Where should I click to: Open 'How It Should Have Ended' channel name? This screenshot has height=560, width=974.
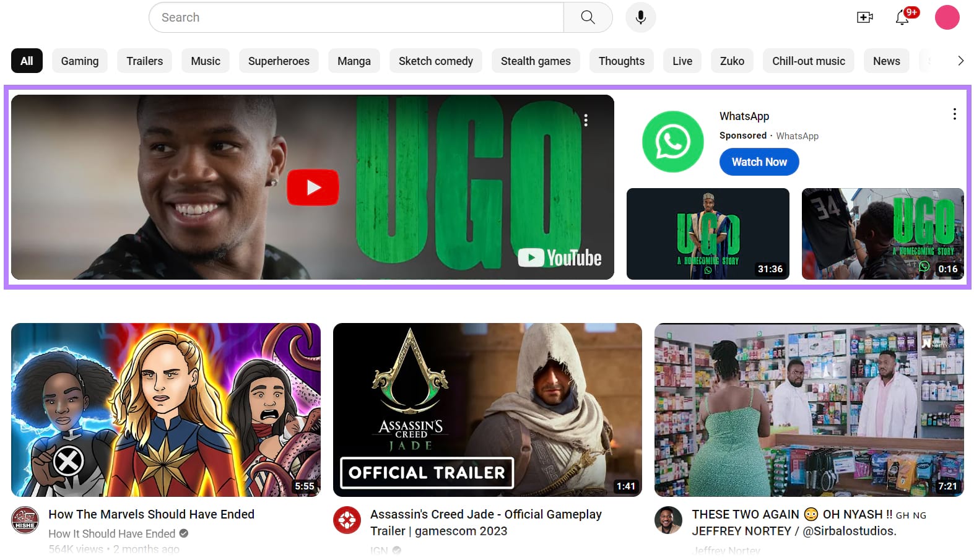pyautogui.click(x=112, y=533)
